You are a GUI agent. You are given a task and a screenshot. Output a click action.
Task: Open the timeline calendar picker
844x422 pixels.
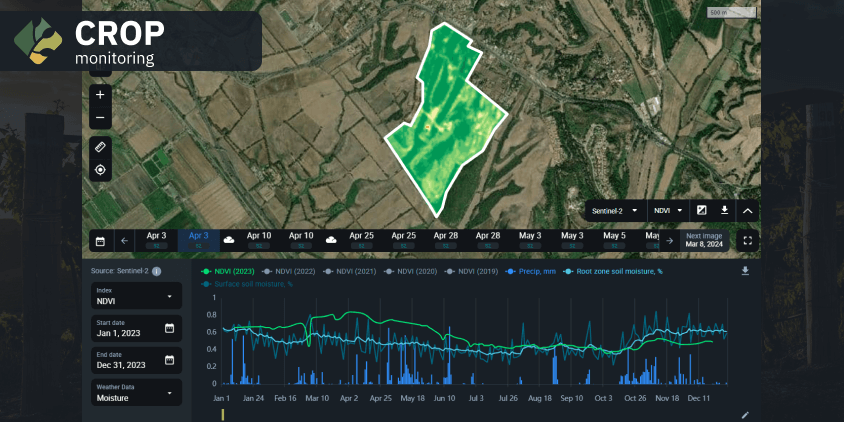(x=100, y=241)
